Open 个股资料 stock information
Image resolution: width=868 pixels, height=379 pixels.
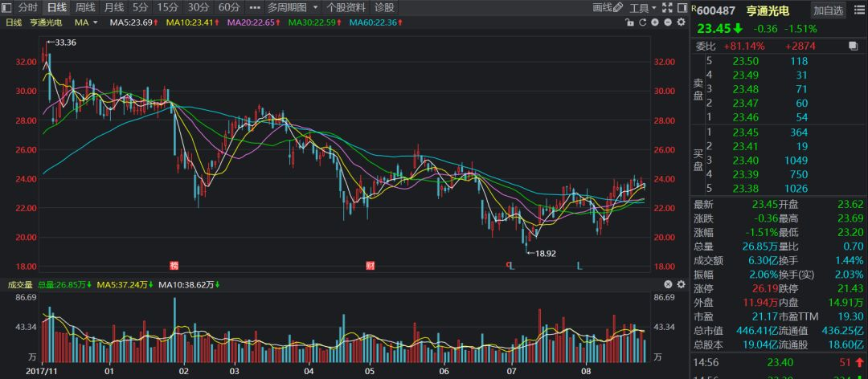pyautogui.click(x=346, y=7)
